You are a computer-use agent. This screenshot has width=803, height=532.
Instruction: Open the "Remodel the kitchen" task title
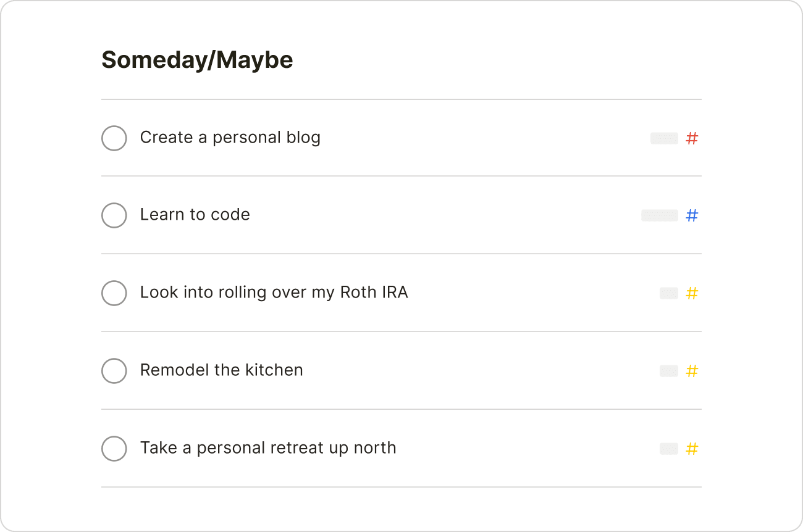point(221,370)
